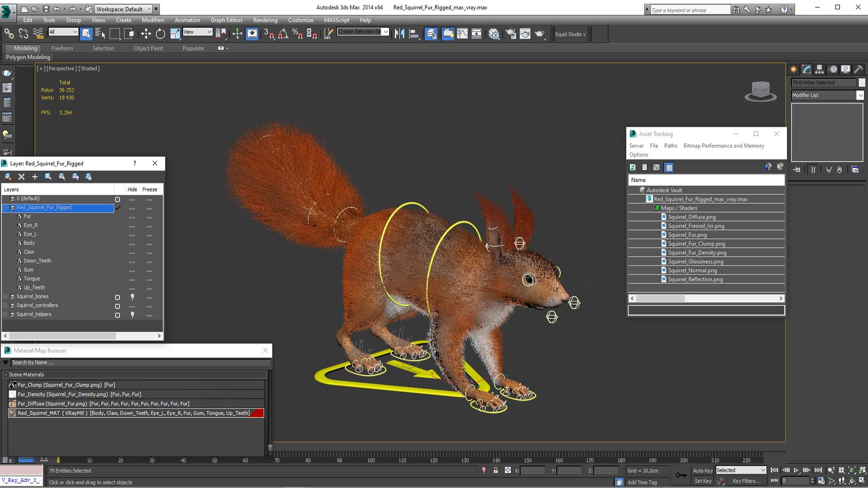Viewport: 868px width, 488px height.
Task: Select the Tongue object in layer list
Action: [32, 279]
